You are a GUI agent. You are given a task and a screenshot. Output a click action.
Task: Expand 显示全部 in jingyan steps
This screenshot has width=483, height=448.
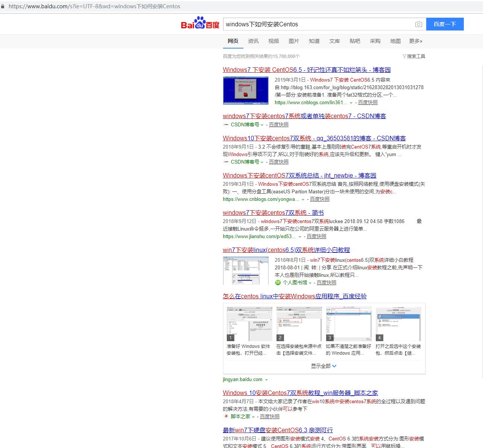(324, 366)
